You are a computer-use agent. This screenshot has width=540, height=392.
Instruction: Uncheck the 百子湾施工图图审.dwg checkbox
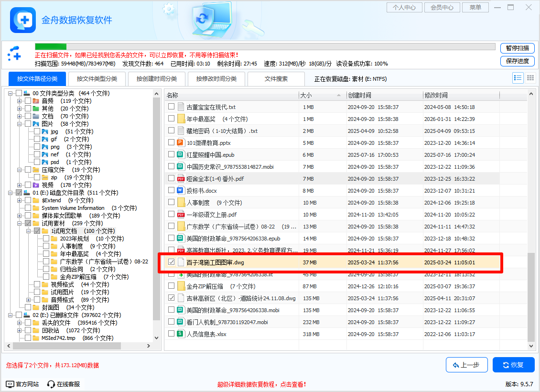[171, 262]
